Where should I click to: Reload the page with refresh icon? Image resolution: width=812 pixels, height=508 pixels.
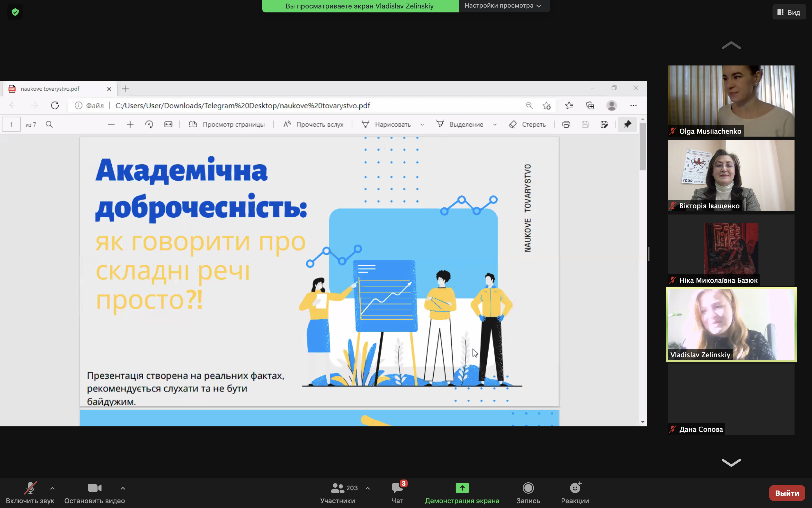pos(55,106)
